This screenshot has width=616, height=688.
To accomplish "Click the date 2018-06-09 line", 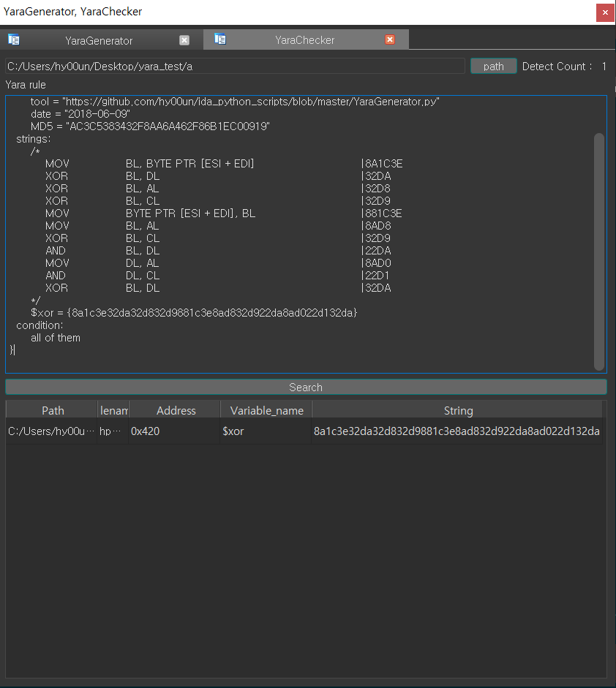I will [x=80, y=114].
